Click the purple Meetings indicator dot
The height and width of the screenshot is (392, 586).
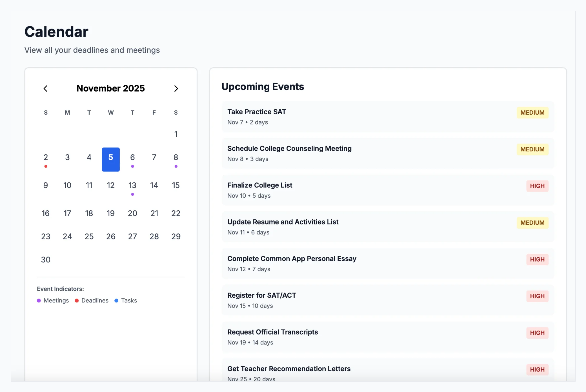[x=39, y=300]
